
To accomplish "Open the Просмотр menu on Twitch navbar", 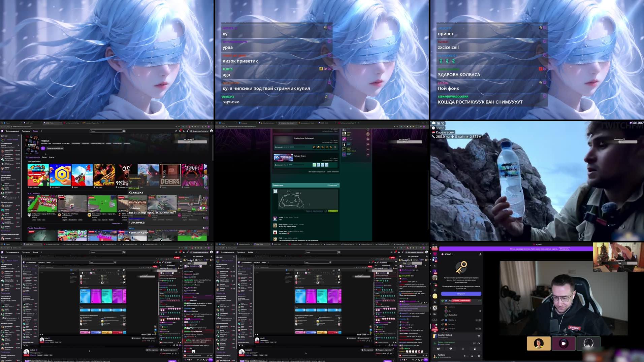I will click(26, 131).
